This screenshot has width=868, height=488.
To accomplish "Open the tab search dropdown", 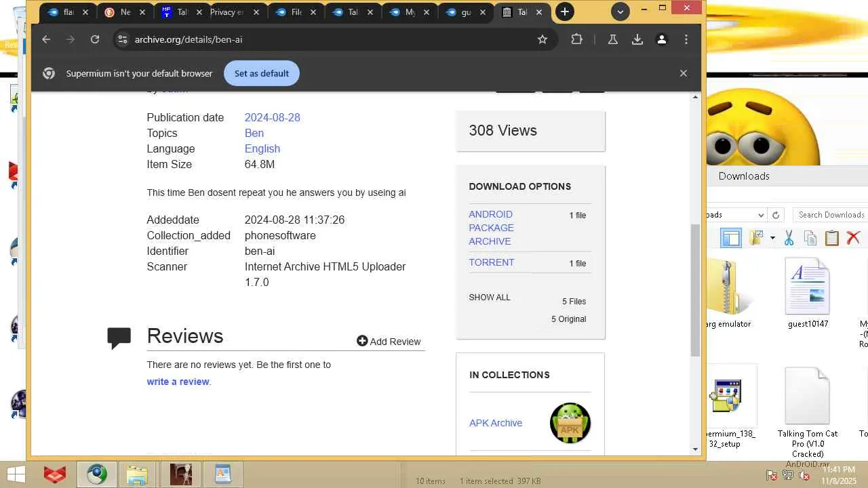I will 620,12.
